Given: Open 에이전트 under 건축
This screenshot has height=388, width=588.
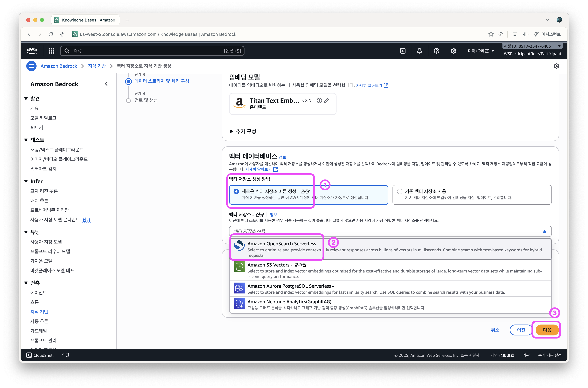Looking at the screenshot, I should pyautogui.click(x=38, y=292).
